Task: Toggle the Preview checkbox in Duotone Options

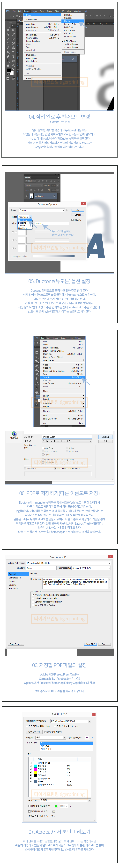Action: tap(72, 220)
